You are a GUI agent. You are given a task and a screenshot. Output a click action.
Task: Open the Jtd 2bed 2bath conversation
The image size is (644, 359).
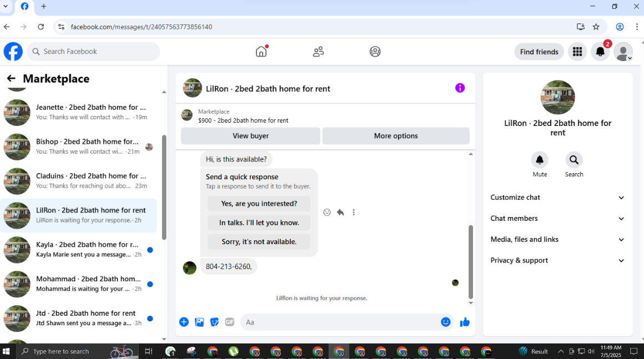pos(78,318)
